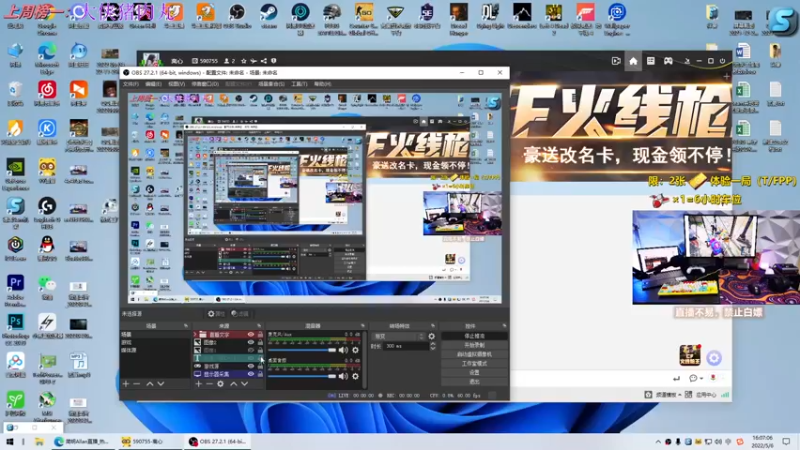Open Photoshop desktop shortcut
The image size is (800, 450).
pos(15,329)
